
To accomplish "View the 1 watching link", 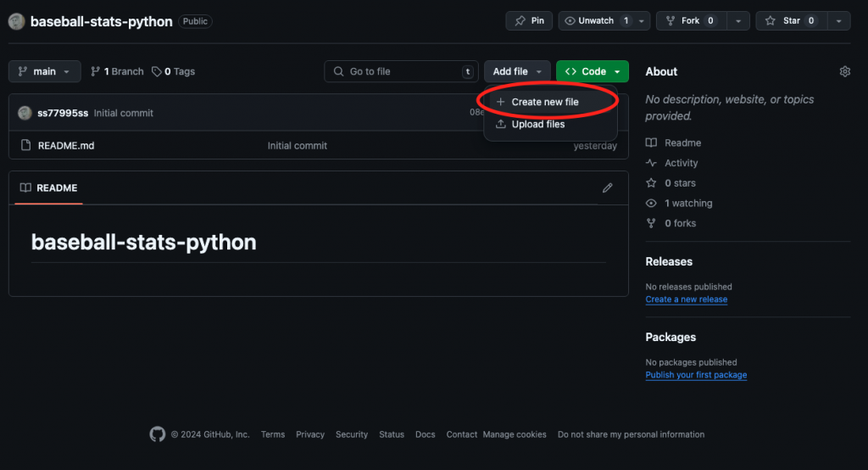I will 679,203.
